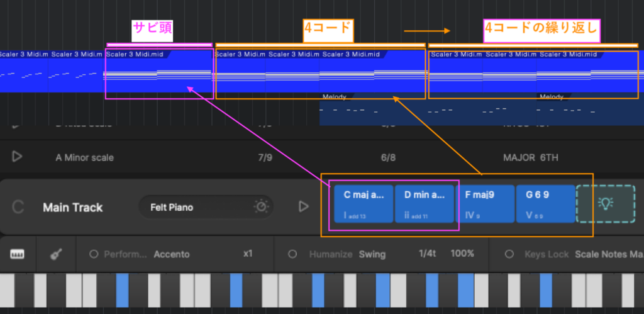Switch to piano keyboard view
Image resolution: width=644 pixels, height=314 pixels.
18,254
